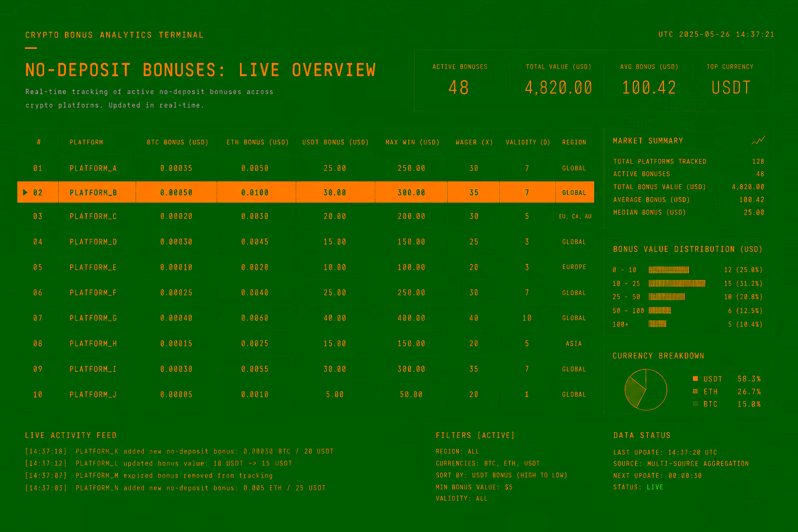Select the PLATFORM_C row name
This screenshot has height=532, width=798.
pyautogui.click(x=93, y=216)
